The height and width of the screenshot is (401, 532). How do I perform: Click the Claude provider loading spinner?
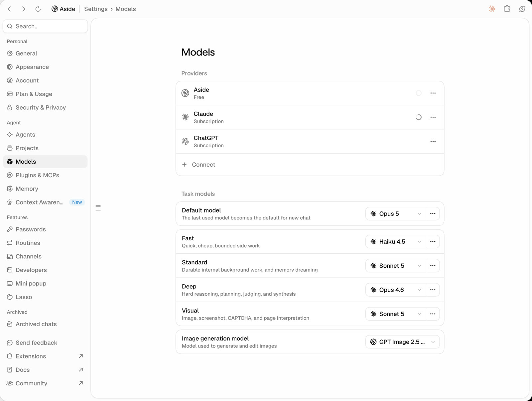(x=419, y=117)
